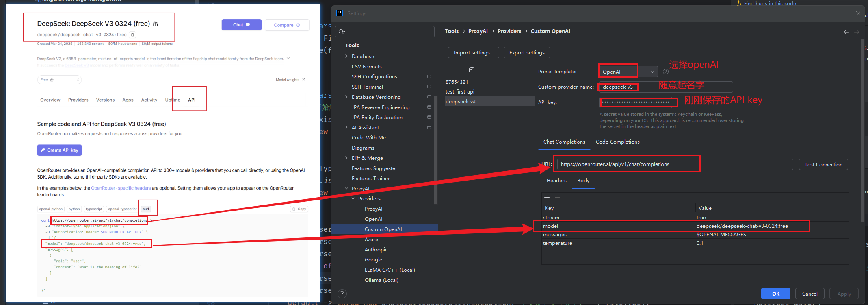Select provider '87654321' in list
The width and height of the screenshot is (868, 305).
point(489,82)
